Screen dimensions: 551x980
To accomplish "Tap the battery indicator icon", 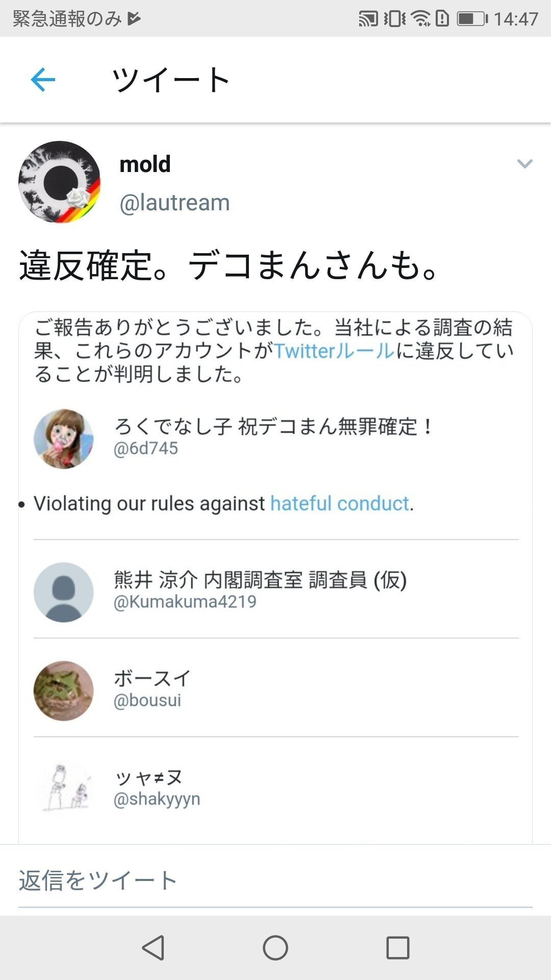I will (x=471, y=19).
